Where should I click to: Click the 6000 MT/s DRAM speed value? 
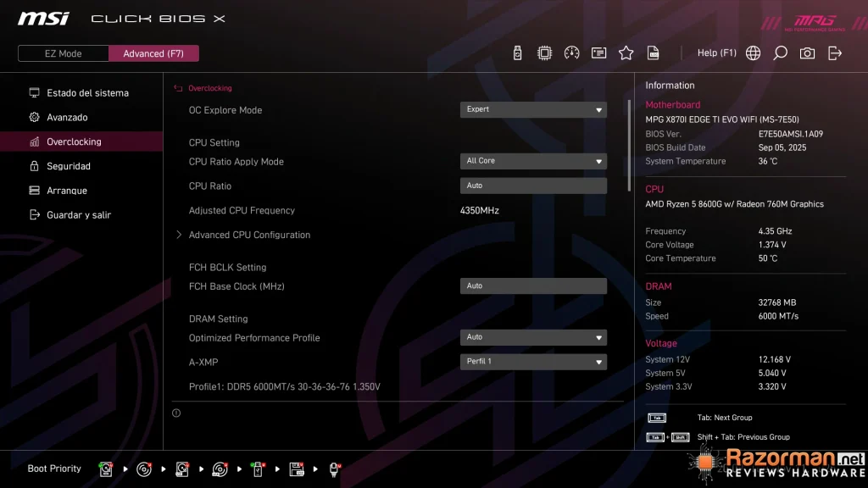[778, 317]
